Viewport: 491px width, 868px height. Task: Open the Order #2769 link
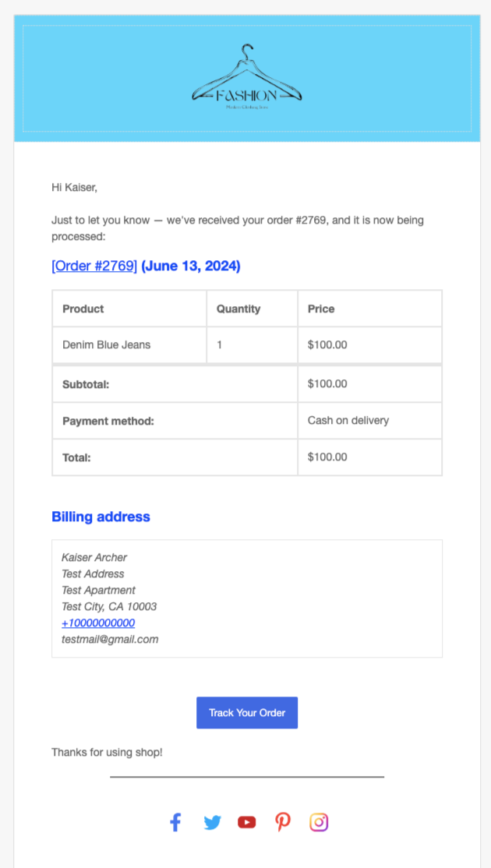coord(94,266)
